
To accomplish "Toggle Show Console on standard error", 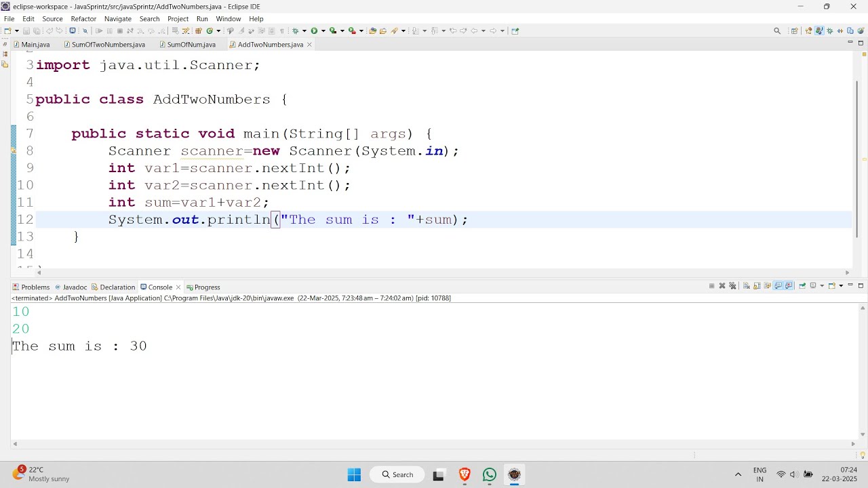I will click(789, 286).
